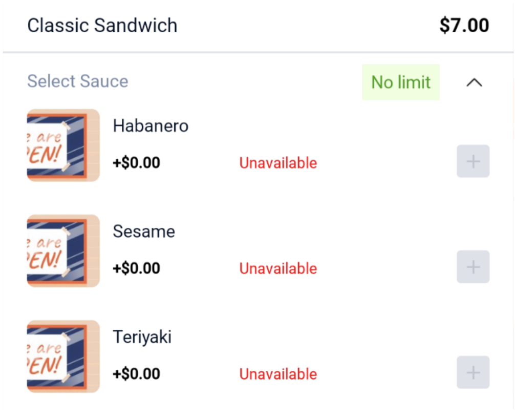Click the Unavailable label under Habanero

(x=278, y=163)
